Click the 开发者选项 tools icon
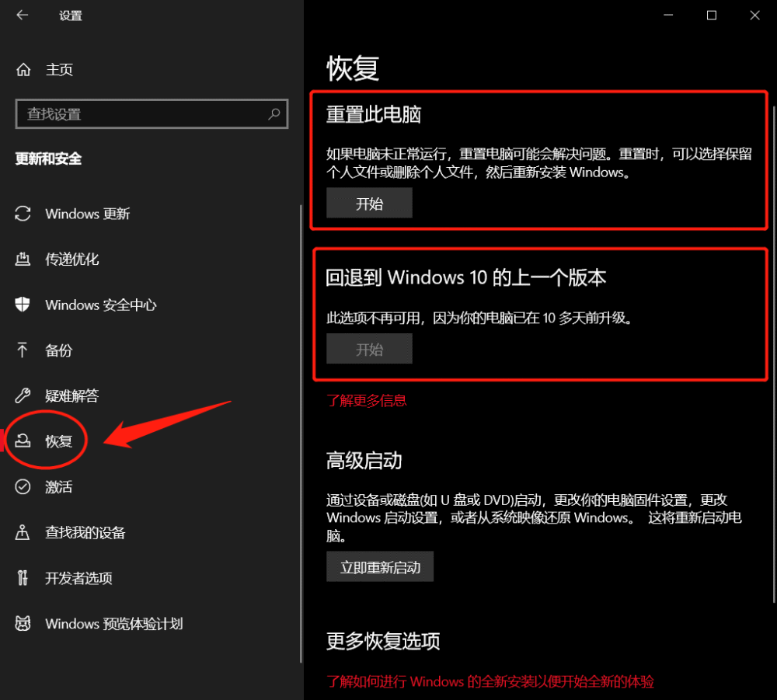 [23, 578]
